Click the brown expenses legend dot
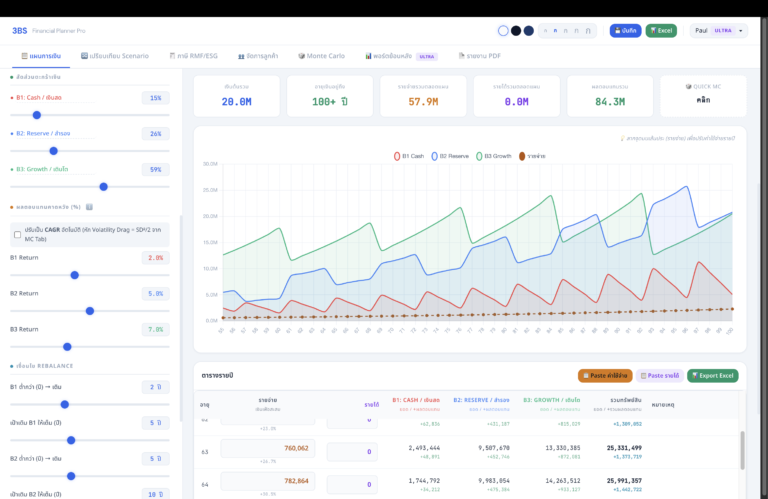The width and height of the screenshot is (768, 499). 522,156
